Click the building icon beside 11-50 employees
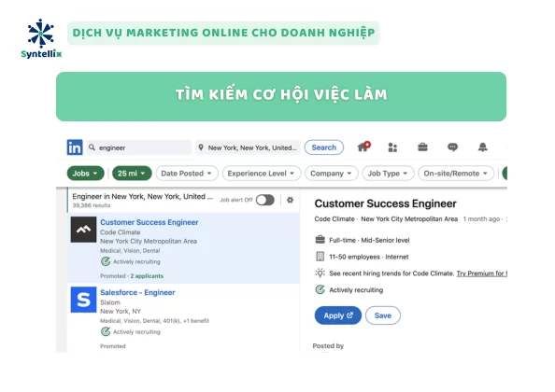This screenshot has height=392, width=555. [320, 257]
